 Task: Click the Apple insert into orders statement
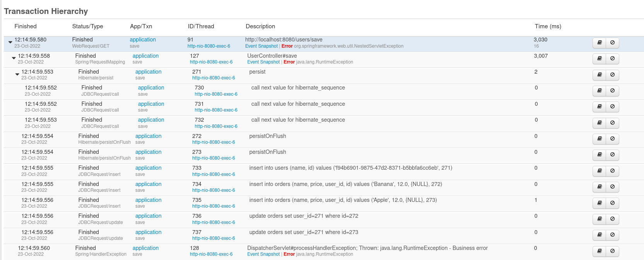[343, 200]
